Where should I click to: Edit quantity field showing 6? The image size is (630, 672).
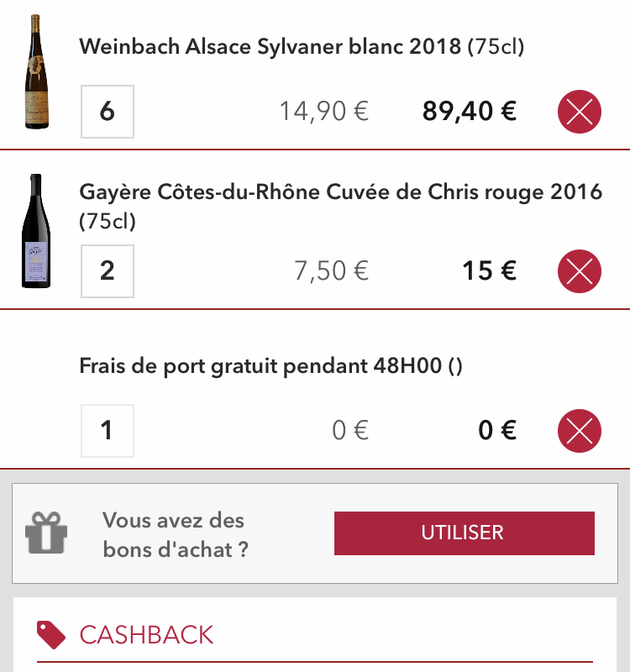(108, 112)
